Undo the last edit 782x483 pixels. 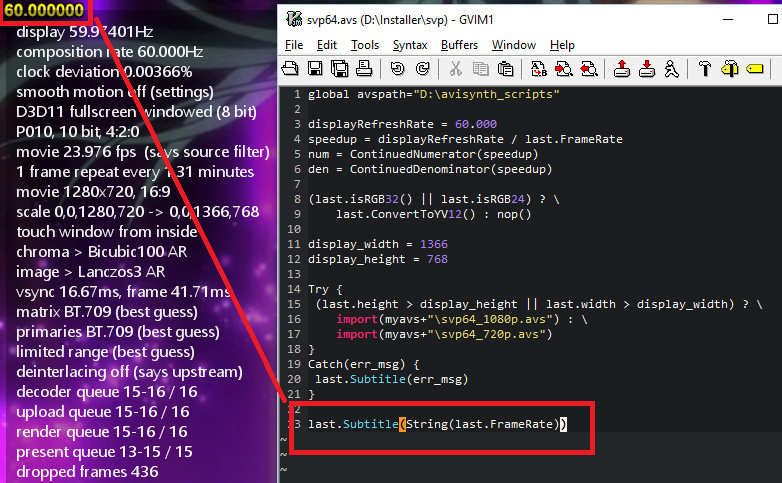pos(397,69)
